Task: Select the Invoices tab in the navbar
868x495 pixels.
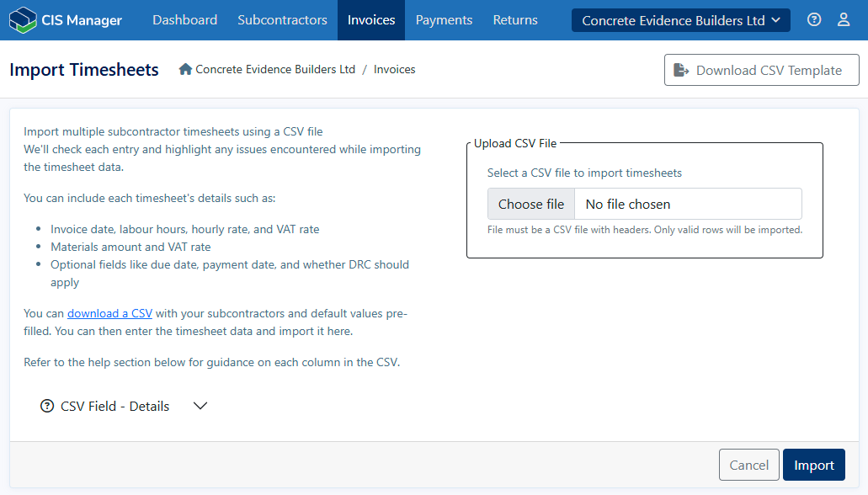Action: (x=371, y=20)
